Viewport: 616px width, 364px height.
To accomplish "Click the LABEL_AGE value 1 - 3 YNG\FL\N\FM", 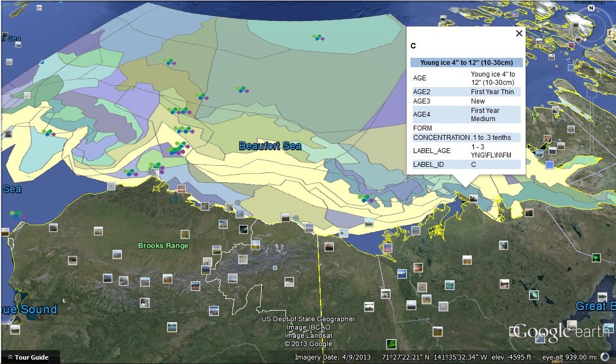I will point(491,151).
